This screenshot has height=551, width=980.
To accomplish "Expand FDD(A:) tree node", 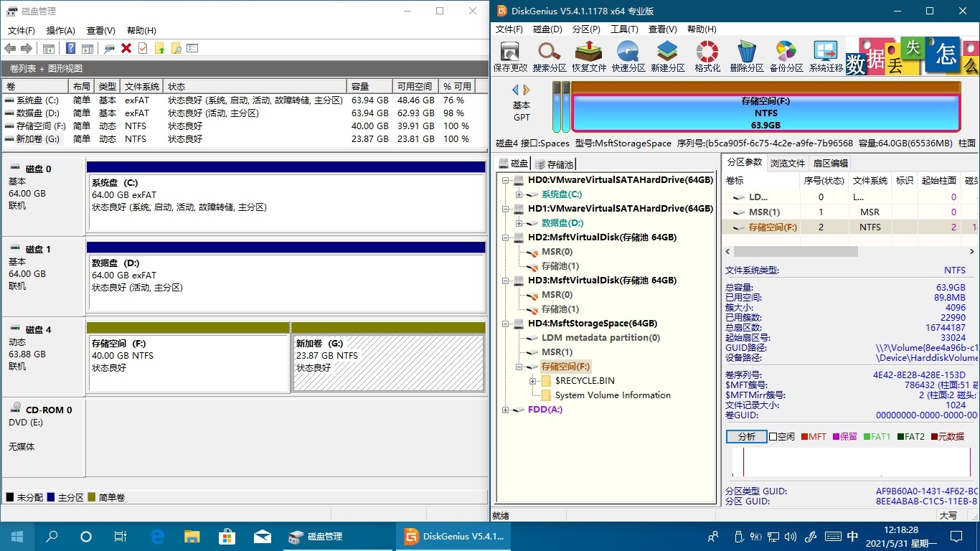I will pyautogui.click(x=505, y=410).
